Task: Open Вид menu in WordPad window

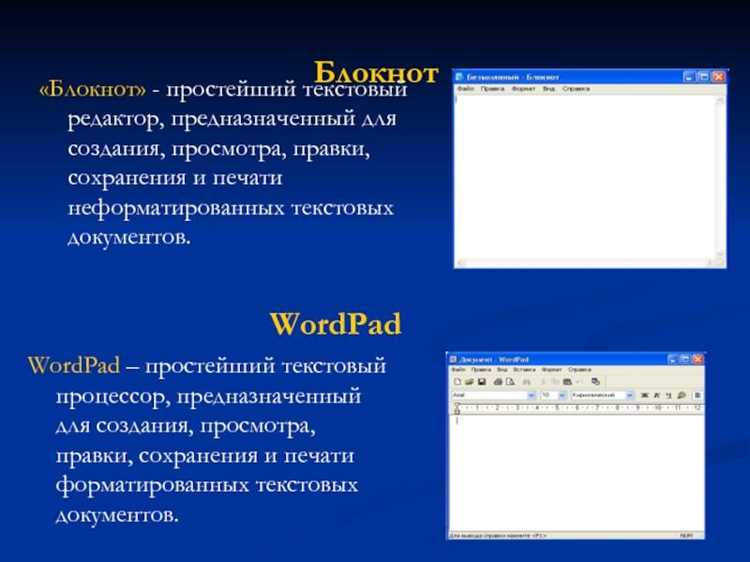Action: [502, 370]
